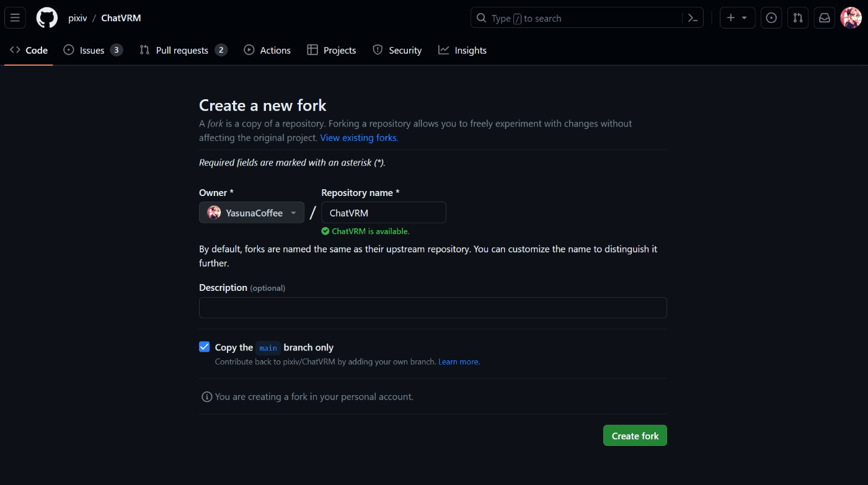
Task: Click the YasunaCoffee avatar in Owner selector
Action: point(214,213)
